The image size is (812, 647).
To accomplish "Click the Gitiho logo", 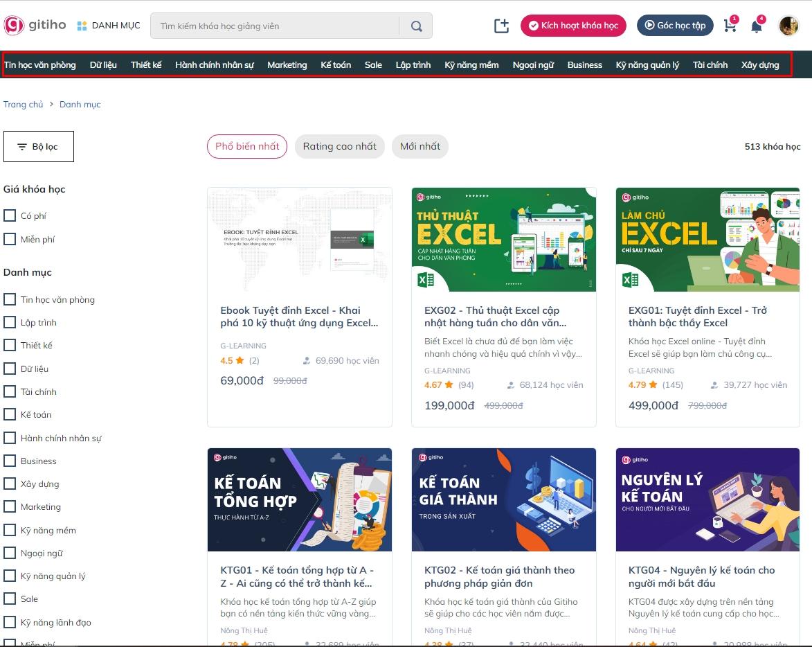I will [35, 26].
